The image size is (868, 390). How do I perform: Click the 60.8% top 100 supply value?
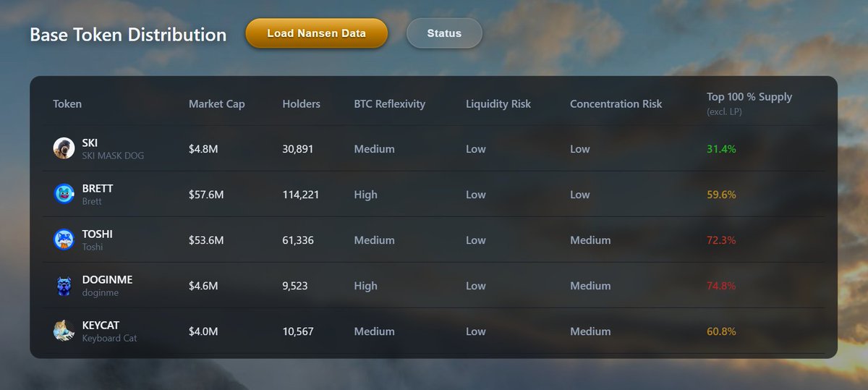[721, 331]
